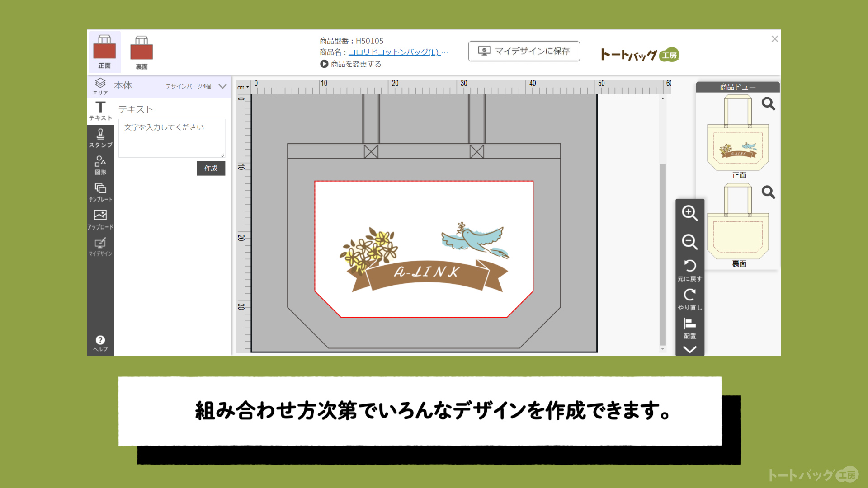Select the 裏面 product view thumbnail
The image size is (868, 488).
click(738, 222)
